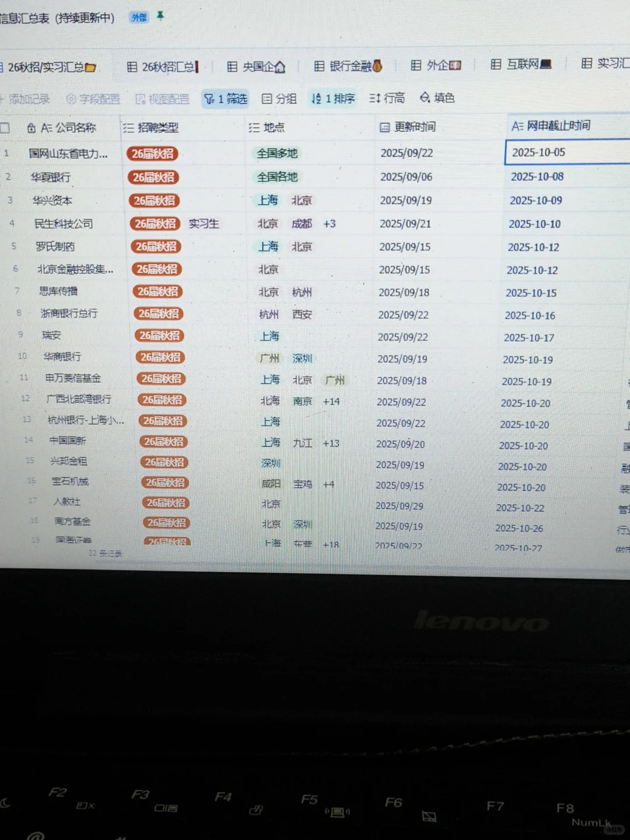Tick the select-all checkbox in header row
The width and height of the screenshot is (630, 840).
[5, 128]
